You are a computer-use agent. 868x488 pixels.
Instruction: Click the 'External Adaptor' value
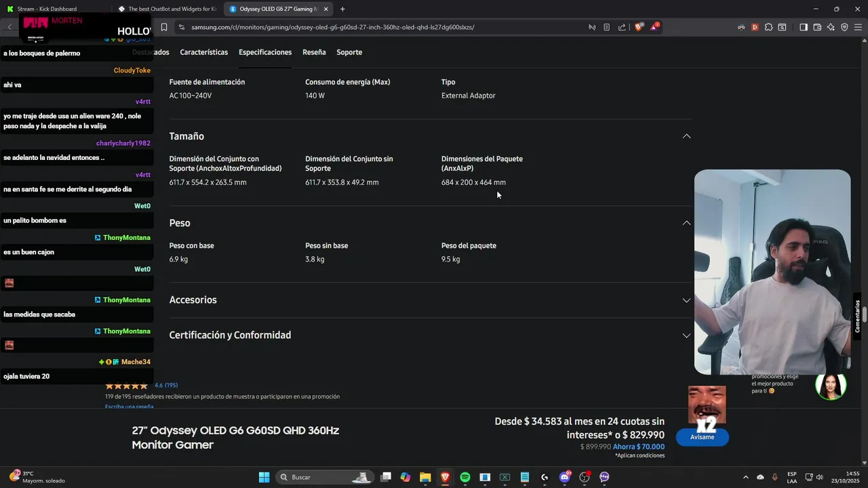[x=468, y=96]
